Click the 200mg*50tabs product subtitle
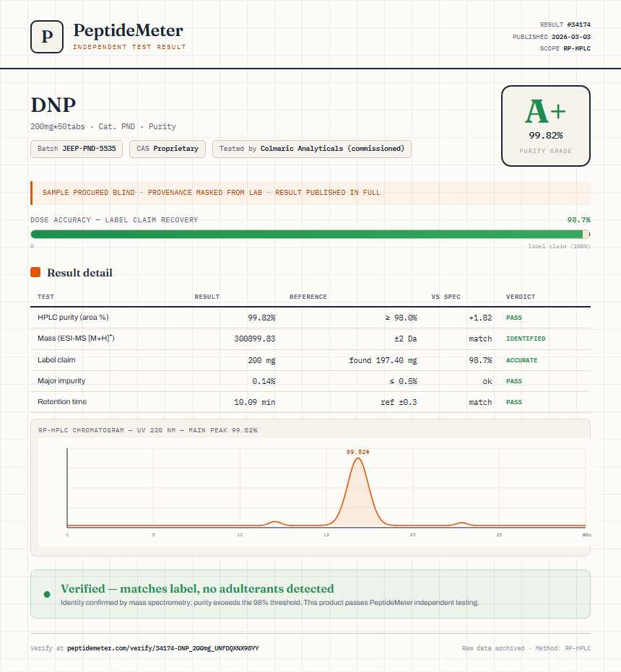This screenshot has height=672, width=621. coord(103,126)
